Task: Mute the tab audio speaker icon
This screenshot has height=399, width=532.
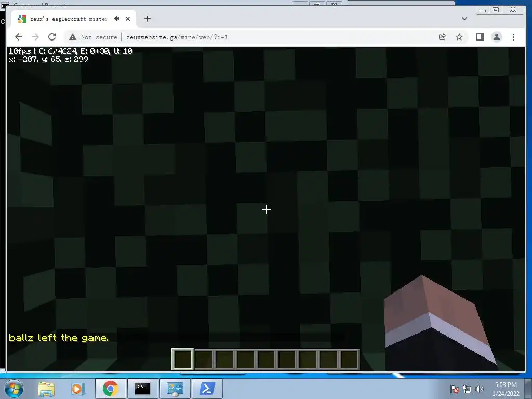Action: pos(117,19)
